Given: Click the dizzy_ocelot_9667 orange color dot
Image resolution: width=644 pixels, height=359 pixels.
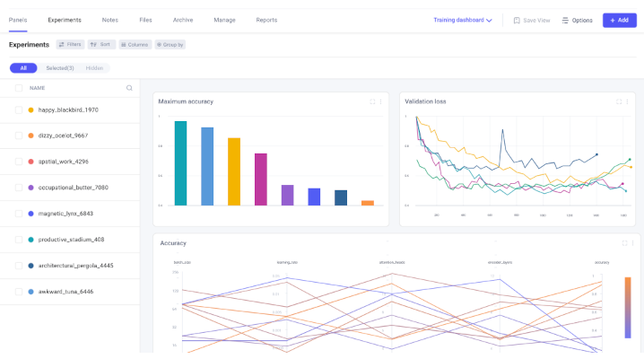Looking at the screenshot, I should click(x=30, y=136).
